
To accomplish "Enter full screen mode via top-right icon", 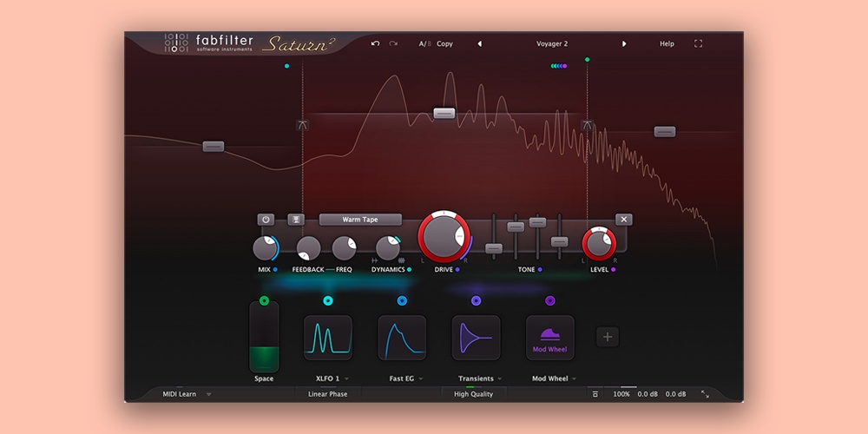I will click(699, 43).
